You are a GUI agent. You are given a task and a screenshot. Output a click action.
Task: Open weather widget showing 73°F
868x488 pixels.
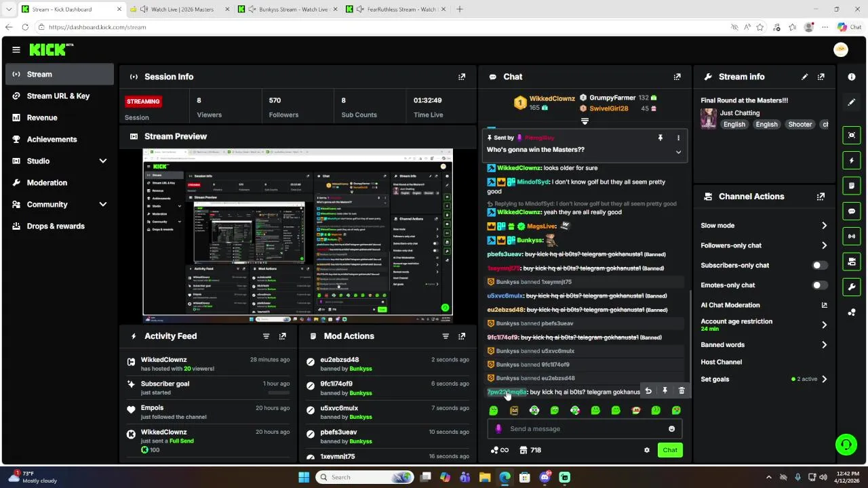click(x=33, y=477)
